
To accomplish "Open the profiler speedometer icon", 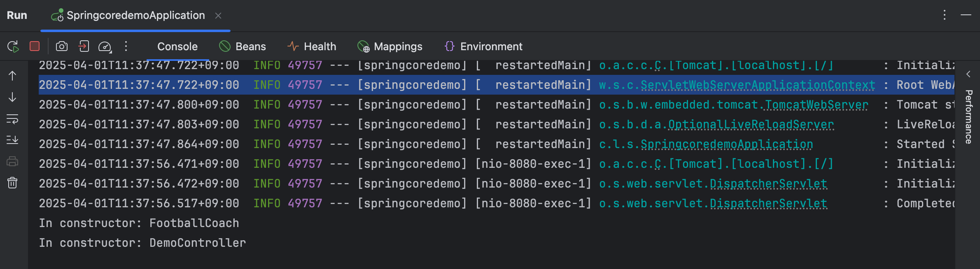I will tap(105, 47).
